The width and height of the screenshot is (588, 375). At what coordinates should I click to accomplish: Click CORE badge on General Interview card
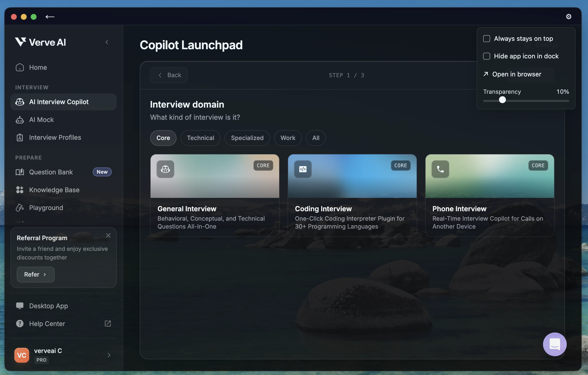coord(263,165)
